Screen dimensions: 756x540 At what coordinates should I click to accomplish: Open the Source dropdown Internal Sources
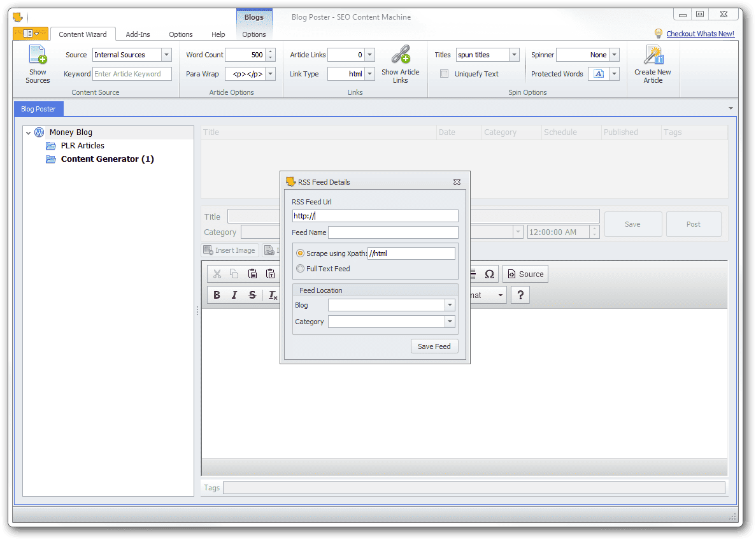166,55
